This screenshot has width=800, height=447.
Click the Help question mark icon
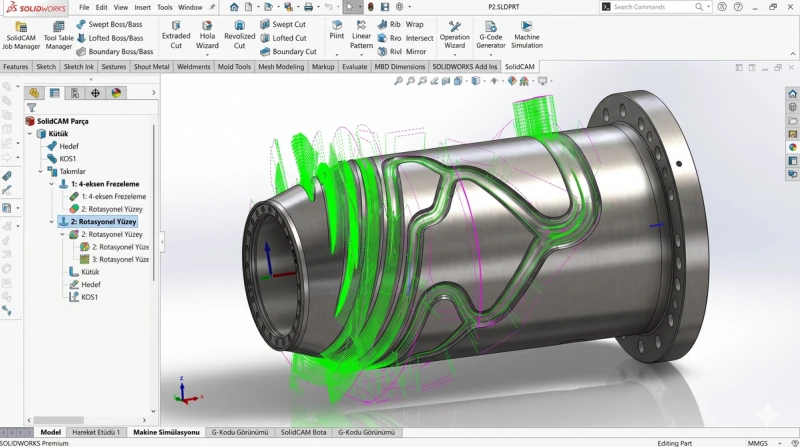click(x=738, y=7)
